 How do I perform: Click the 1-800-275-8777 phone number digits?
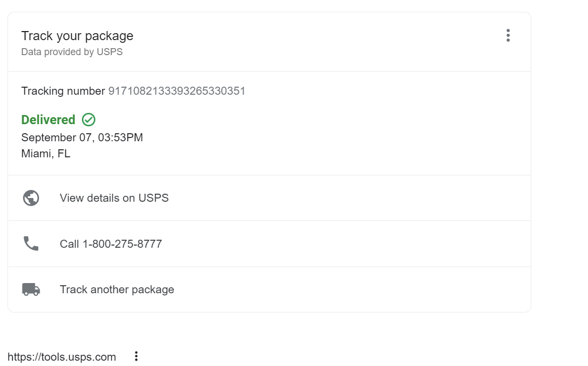pos(122,244)
